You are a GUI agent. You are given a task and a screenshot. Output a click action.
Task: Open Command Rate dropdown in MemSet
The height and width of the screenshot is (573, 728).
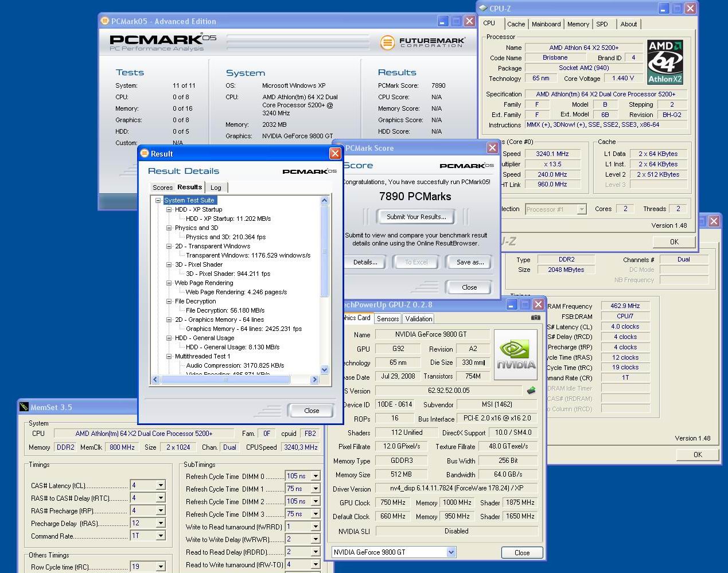pyautogui.click(x=161, y=536)
